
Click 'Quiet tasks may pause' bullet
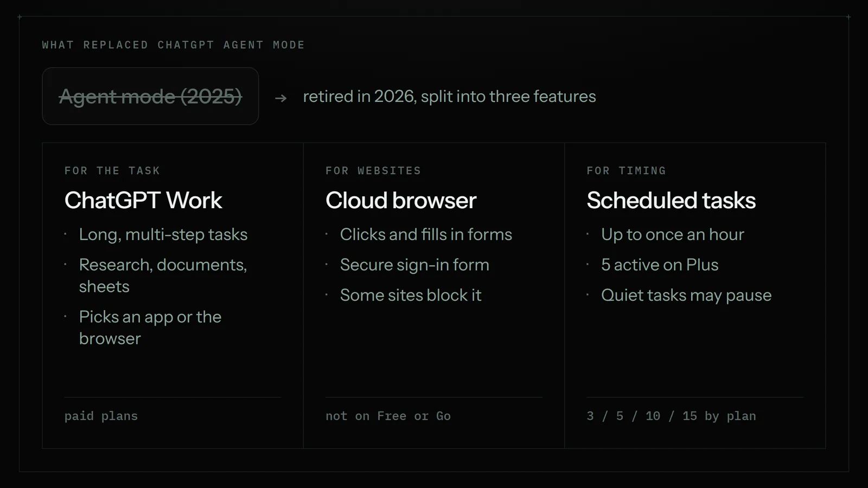tap(686, 295)
